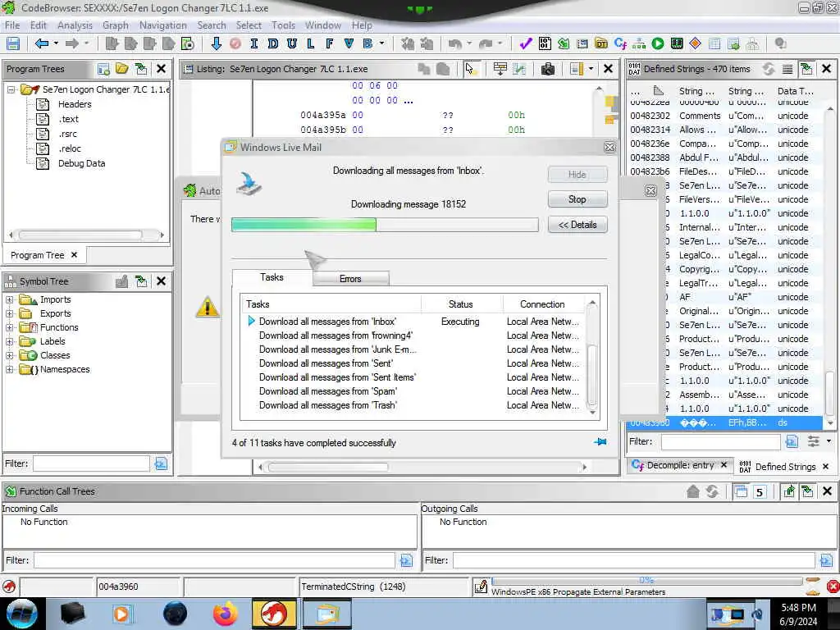Screen dimensions: 840x630
Task: Expand the Classes node in Symbol Tree
Action: 10,356
